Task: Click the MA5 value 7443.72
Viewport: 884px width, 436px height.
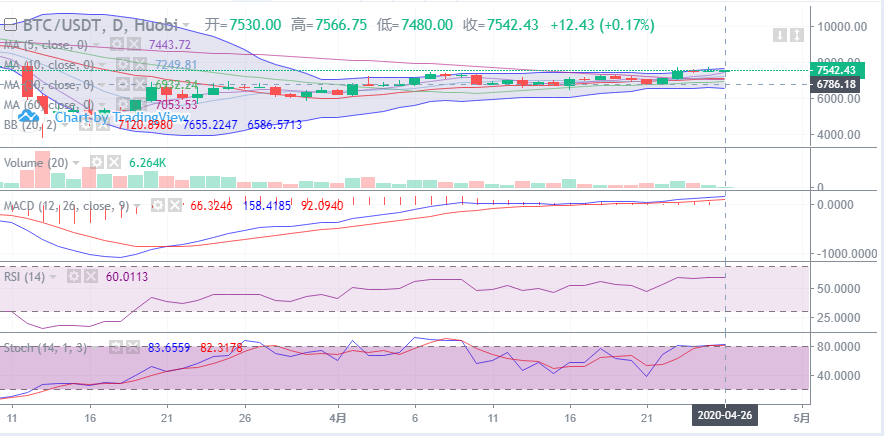Action: [x=169, y=45]
